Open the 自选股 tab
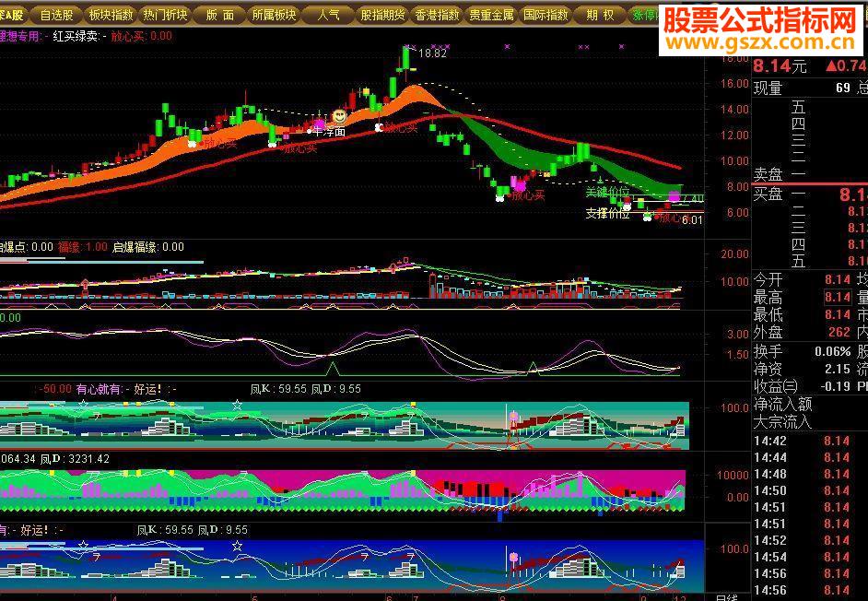 click(57, 15)
